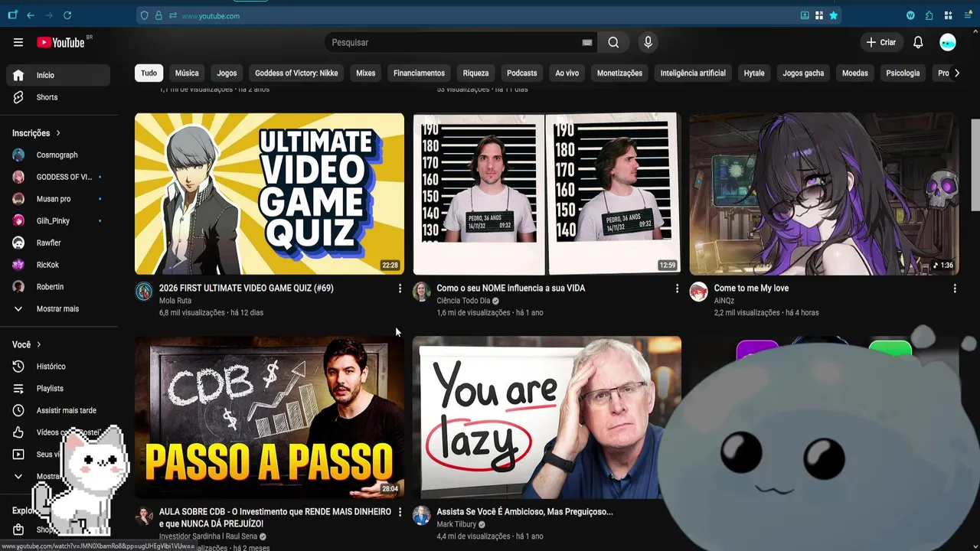Open AINQz channel avatar

coord(698,292)
